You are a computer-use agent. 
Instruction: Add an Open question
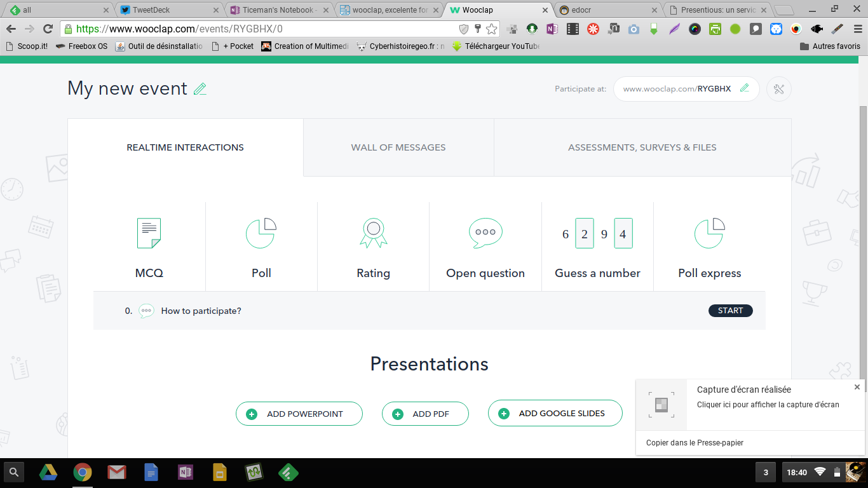485,247
